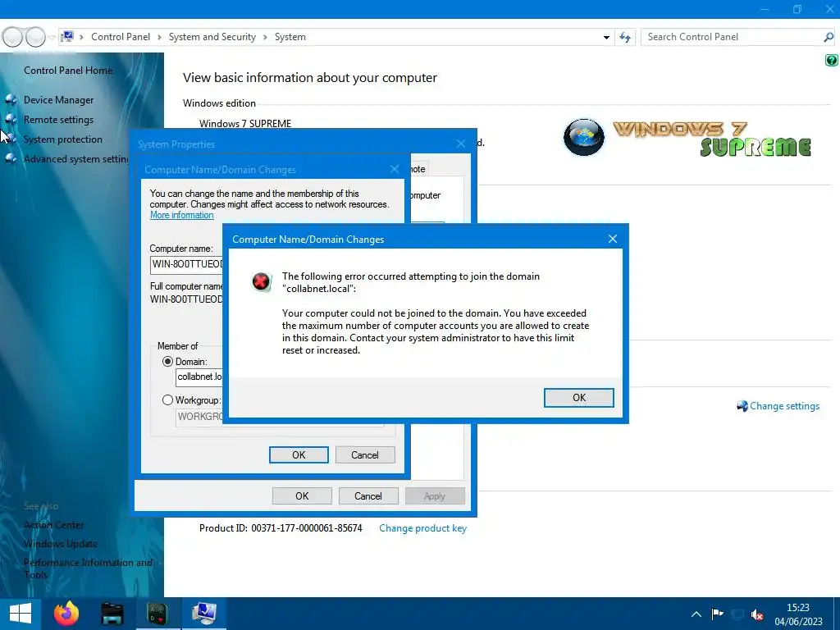Click the Forward navigation button
Screen dimensions: 840x630
pos(35,37)
